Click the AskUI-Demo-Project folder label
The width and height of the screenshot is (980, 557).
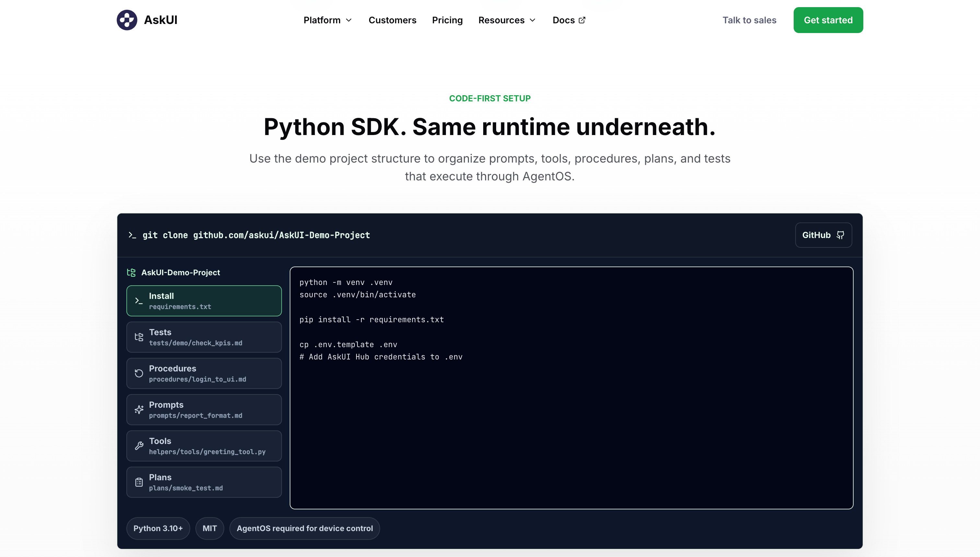tap(181, 272)
